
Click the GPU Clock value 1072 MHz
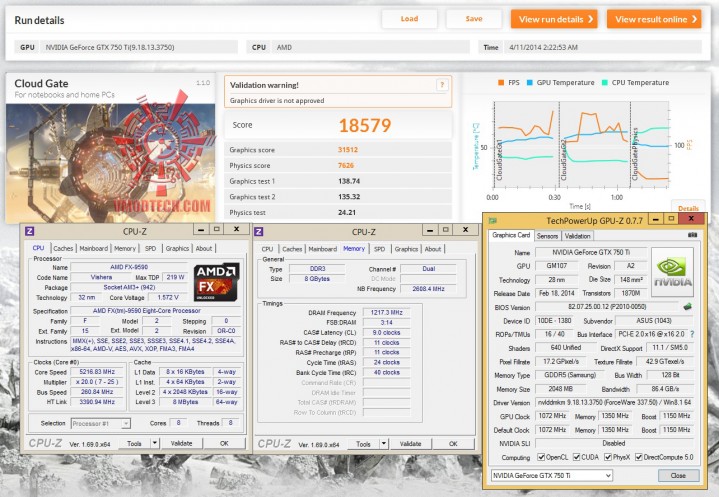pyautogui.click(x=552, y=416)
